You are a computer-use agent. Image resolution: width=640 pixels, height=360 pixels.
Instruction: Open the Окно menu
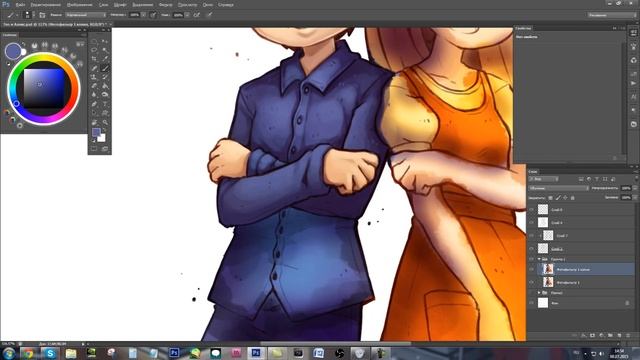(x=207, y=5)
